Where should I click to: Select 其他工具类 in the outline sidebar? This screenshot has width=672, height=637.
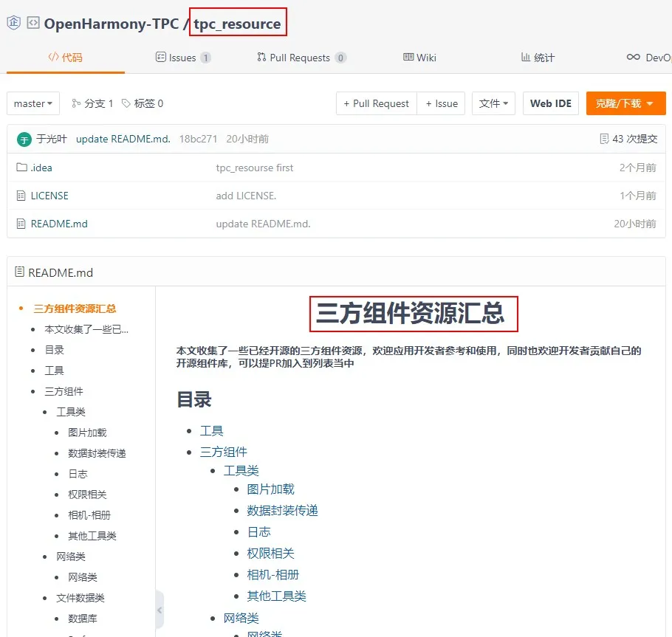[x=92, y=535]
